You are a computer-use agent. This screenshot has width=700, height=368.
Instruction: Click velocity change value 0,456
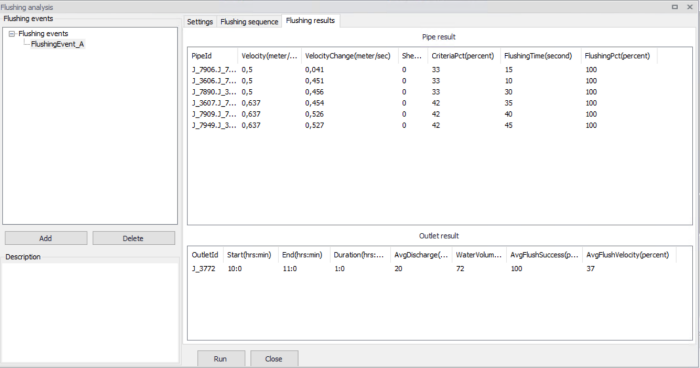coord(314,92)
